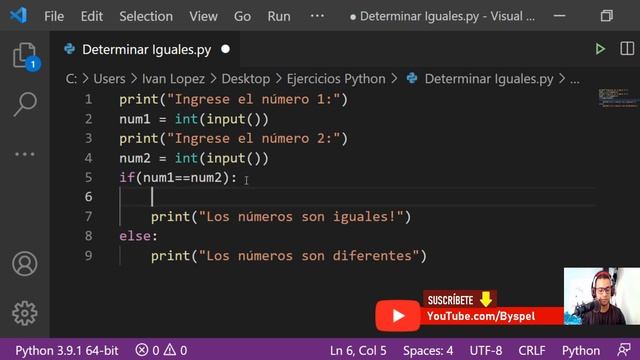
Task: Click the "Los números son diferentes" print line
Action: [289, 256]
